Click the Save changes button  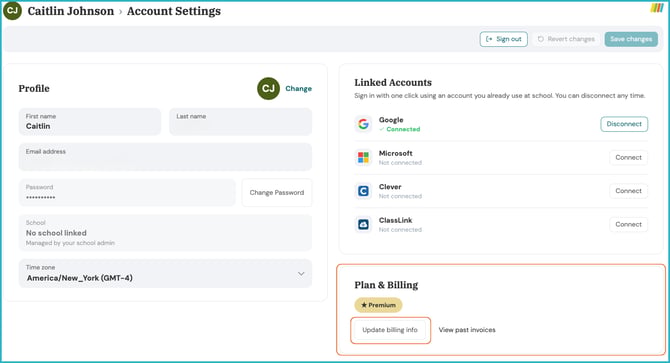click(631, 39)
